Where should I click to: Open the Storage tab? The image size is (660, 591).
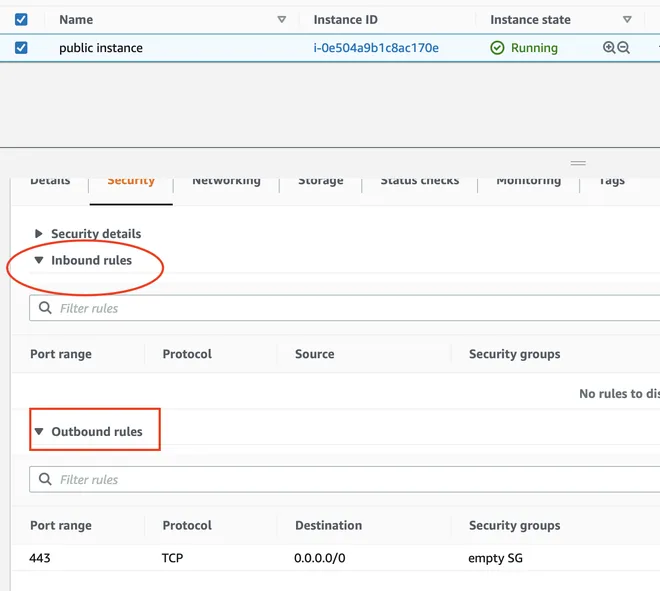click(321, 181)
